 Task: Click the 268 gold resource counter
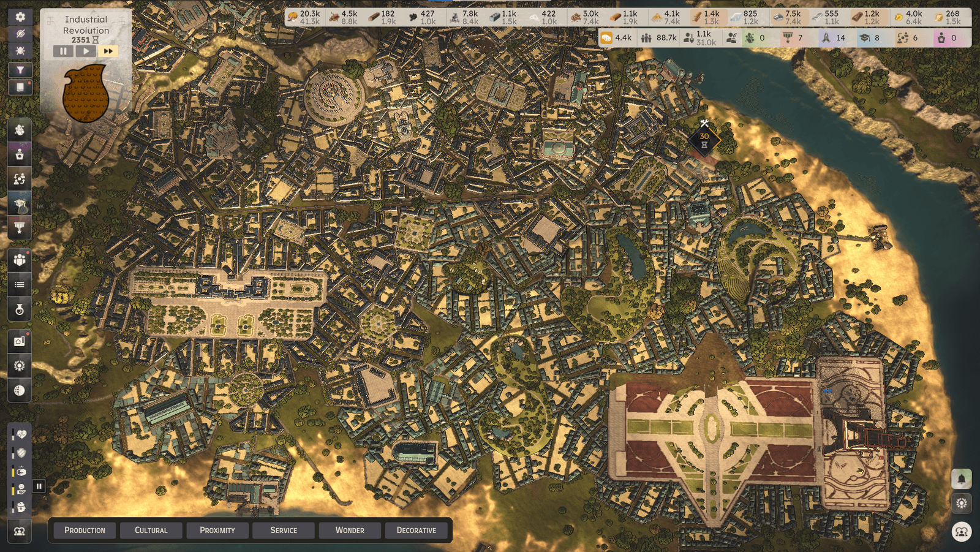click(947, 17)
